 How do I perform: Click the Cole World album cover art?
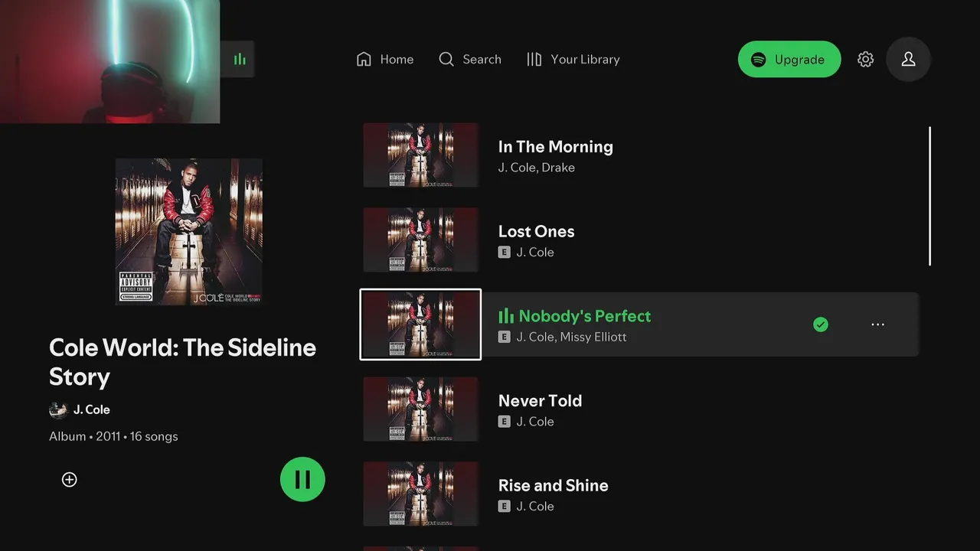189,232
